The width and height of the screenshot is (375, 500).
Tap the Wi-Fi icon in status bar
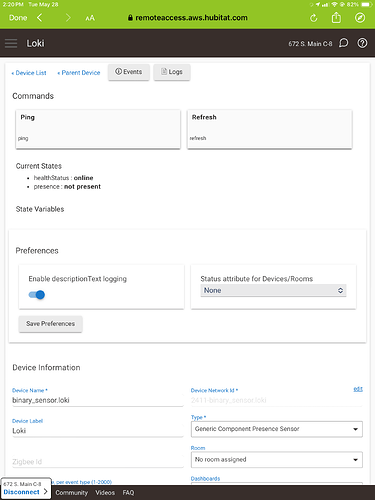(x=334, y=4)
